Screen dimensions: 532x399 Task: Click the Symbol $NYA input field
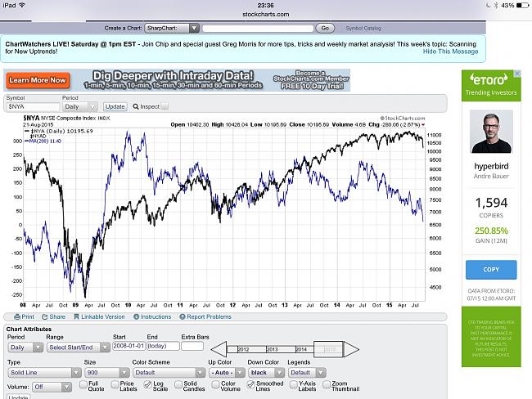[33, 106]
